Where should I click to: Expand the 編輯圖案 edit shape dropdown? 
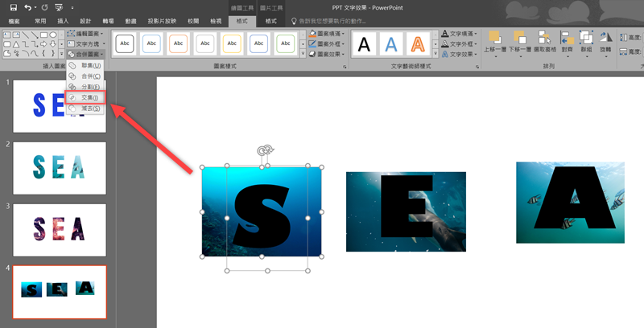coord(86,33)
